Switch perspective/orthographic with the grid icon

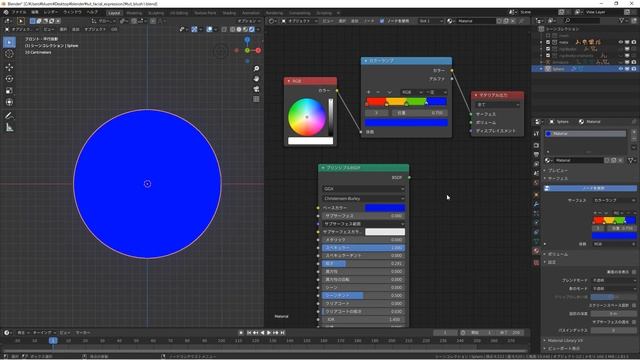coord(256,99)
